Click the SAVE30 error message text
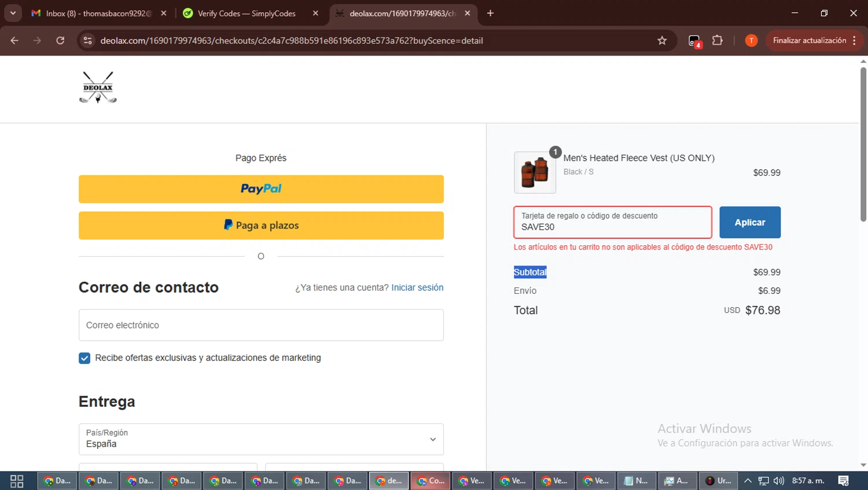868x490 pixels. click(643, 247)
